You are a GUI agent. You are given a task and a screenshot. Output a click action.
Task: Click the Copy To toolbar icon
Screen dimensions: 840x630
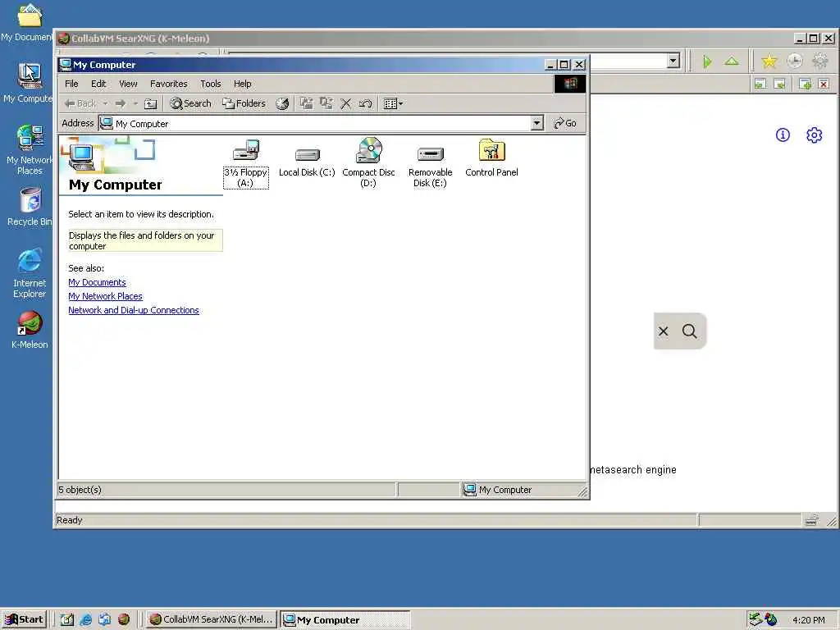tap(326, 104)
